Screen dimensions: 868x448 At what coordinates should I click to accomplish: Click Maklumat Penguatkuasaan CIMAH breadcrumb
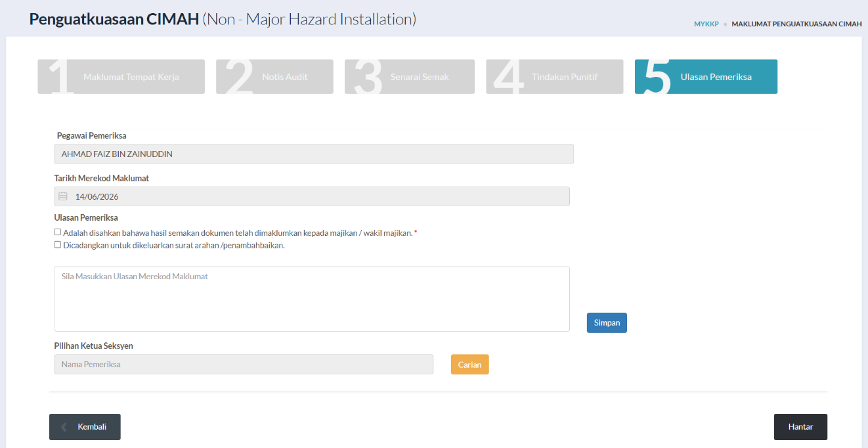pos(796,24)
